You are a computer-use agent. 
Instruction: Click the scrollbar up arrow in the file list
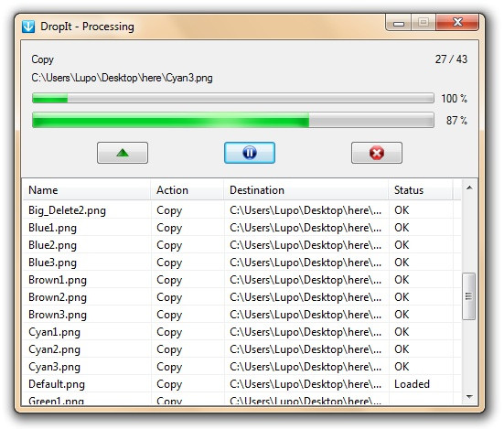pos(469,188)
